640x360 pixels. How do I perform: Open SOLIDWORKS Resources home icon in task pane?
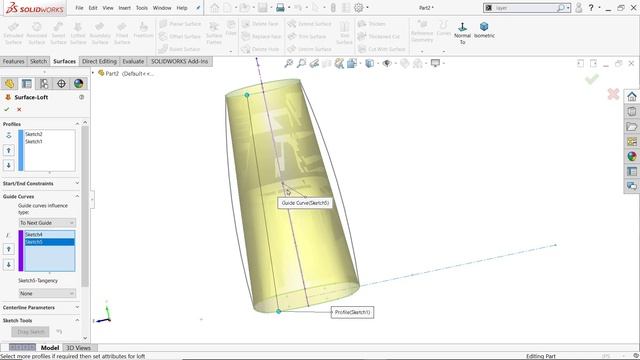point(632,96)
